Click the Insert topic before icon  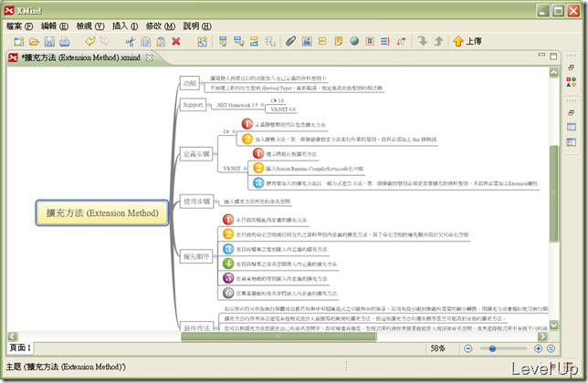254,41
